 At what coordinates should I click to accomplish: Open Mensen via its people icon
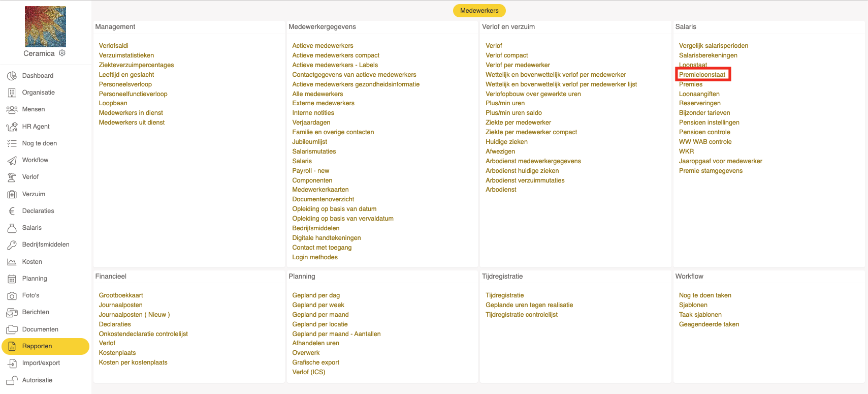coord(12,109)
